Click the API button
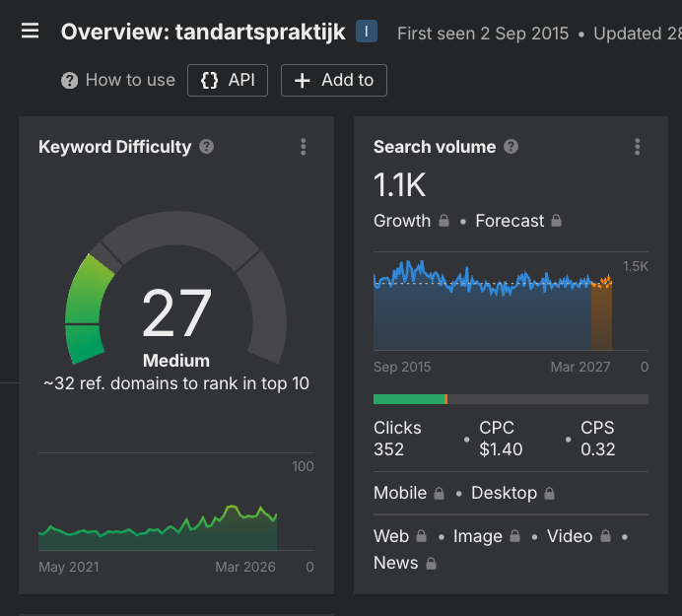Viewport: 682px width, 616px height. pyautogui.click(x=228, y=81)
